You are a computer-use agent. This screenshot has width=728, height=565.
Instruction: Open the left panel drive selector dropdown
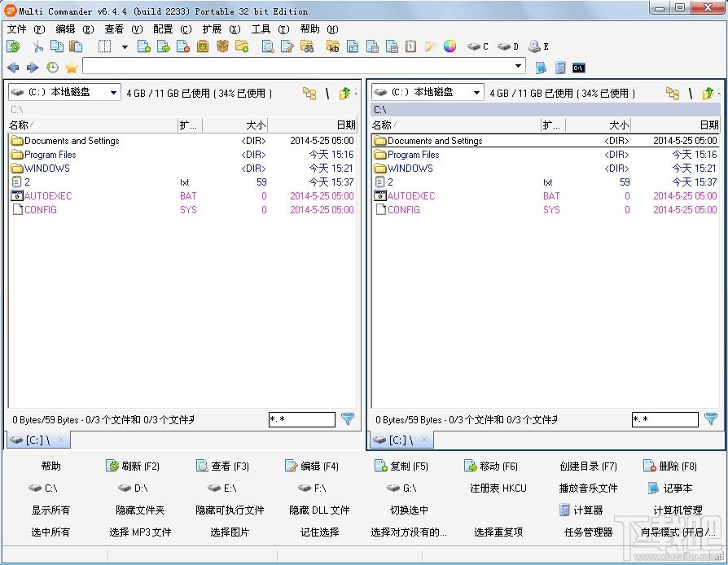pos(64,93)
